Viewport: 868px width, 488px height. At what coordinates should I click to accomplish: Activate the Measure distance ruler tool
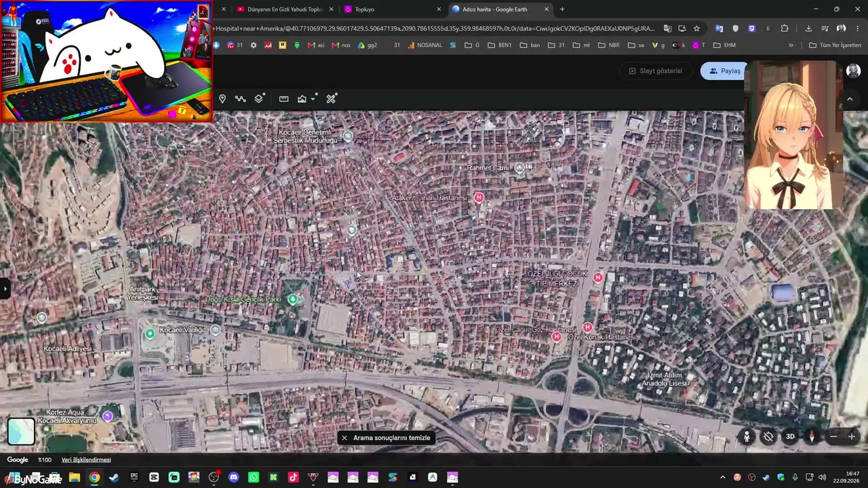(x=283, y=99)
